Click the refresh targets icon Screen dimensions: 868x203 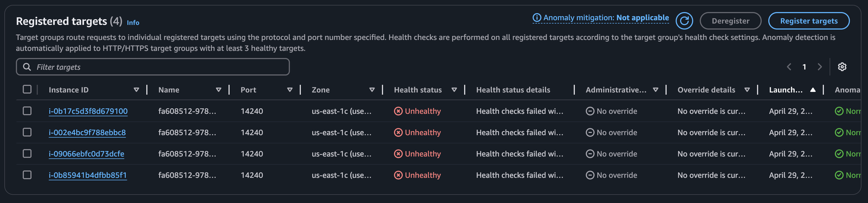pyautogui.click(x=684, y=21)
